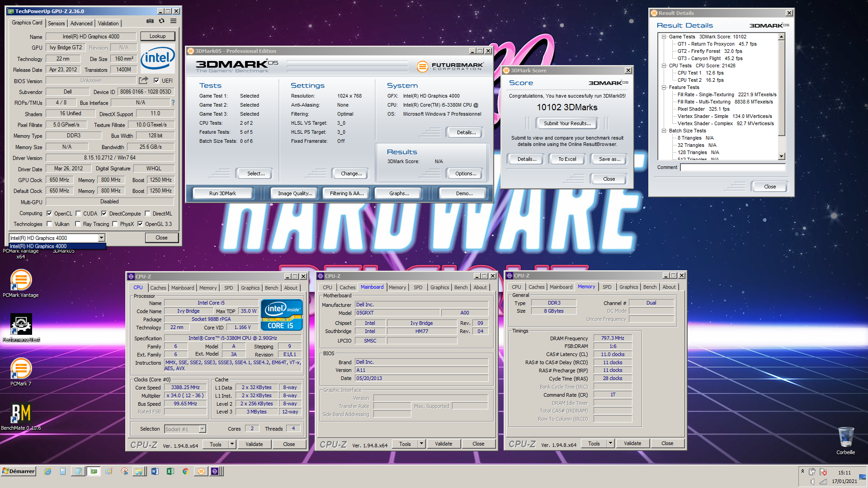Switch to 3DMark05 taskbar icon
The image size is (868, 488).
click(201, 471)
